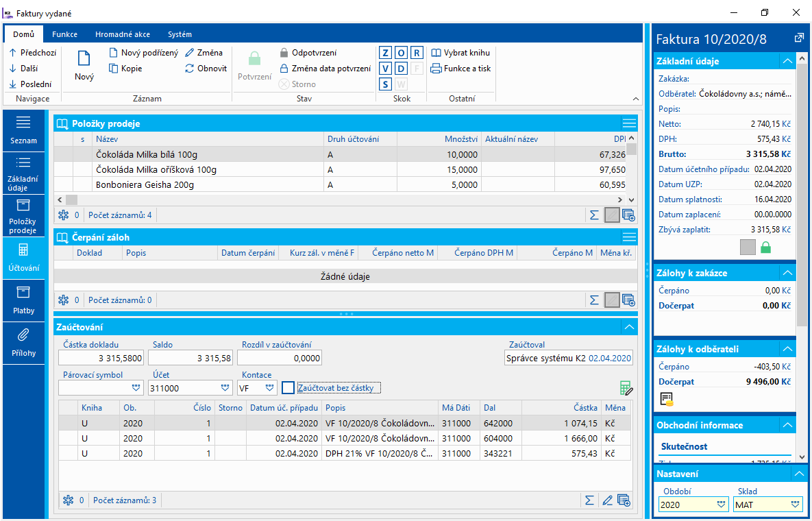The width and height of the screenshot is (812, 521).
Task: Go to Poslední record
Action: [x=31, y=84]
